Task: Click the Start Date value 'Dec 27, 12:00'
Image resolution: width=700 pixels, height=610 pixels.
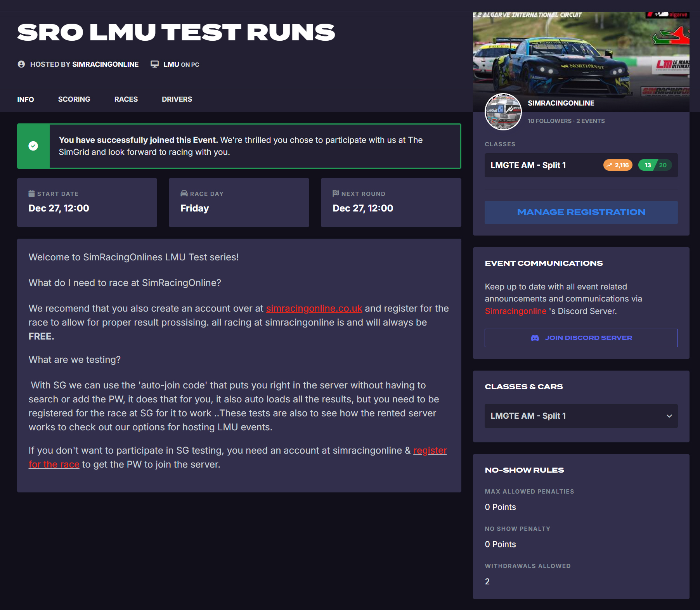Action: coord(59,208)
